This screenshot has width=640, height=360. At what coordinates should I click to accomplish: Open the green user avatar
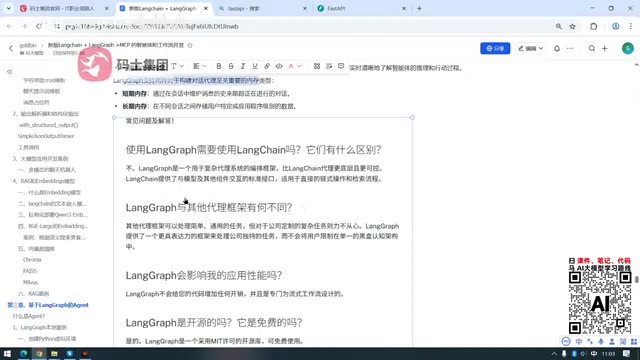[628, 48]
